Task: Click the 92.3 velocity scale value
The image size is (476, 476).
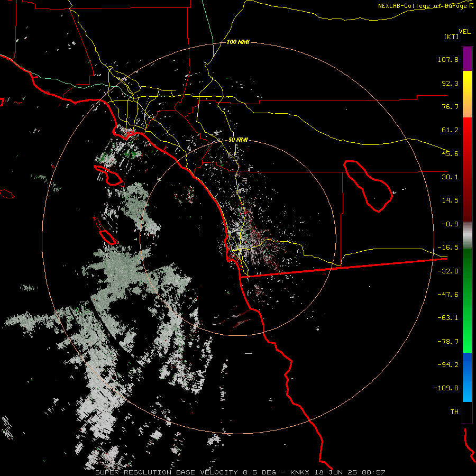Action: point(450,83)
